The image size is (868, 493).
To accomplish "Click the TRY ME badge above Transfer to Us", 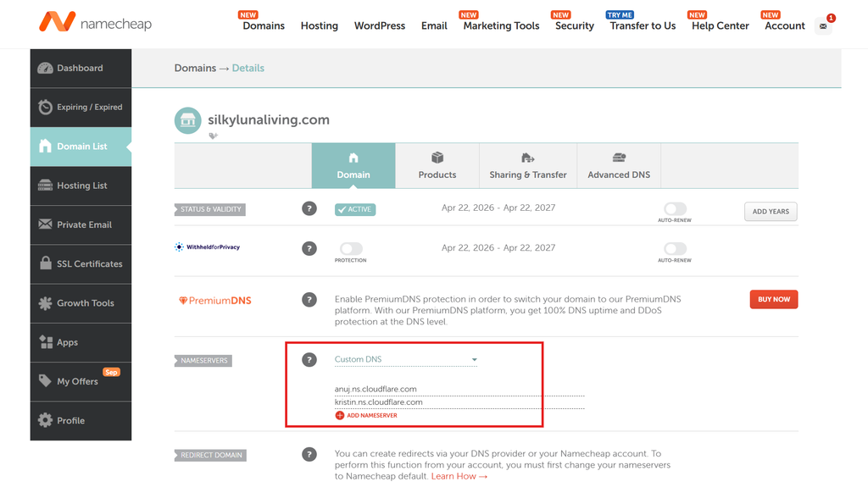I will pos(620,15).
